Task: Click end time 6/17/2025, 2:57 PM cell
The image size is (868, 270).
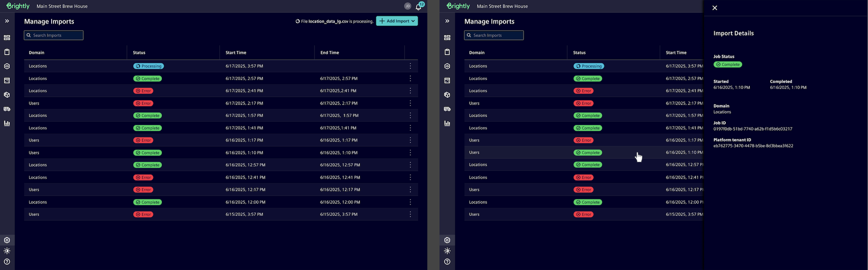Action: (339, 78)
